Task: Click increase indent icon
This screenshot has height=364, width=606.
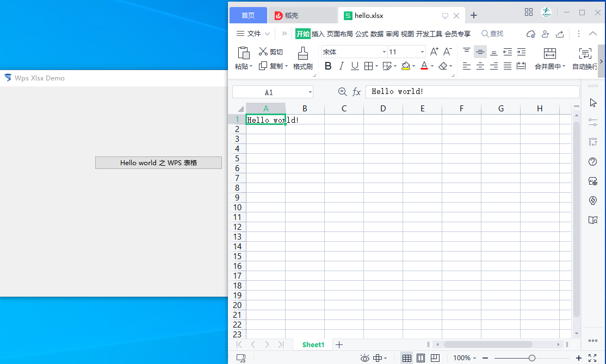Action: [x=521, y=52]
